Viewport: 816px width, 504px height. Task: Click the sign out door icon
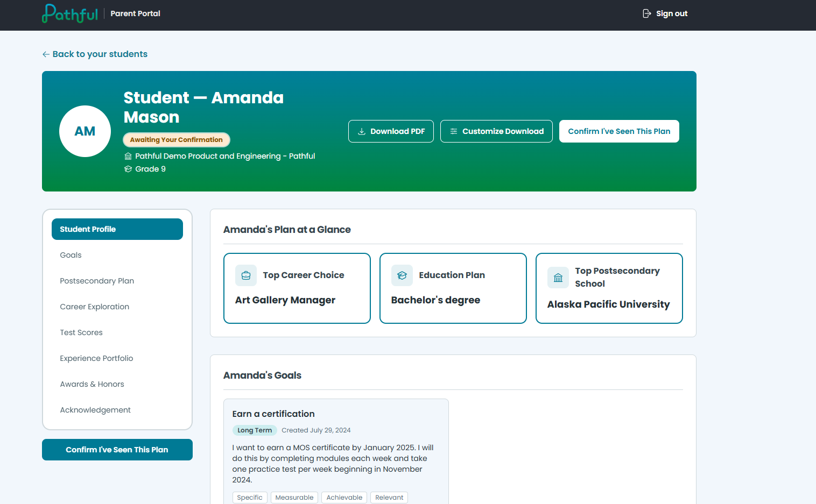pos(647,13)
